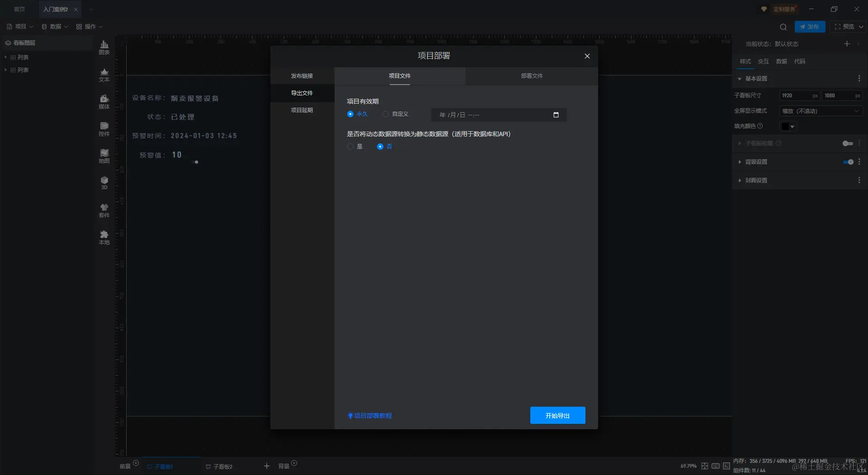Switch to the 交互 properties tab
This screenshot has height=475, width=868.
click(764, 62)
